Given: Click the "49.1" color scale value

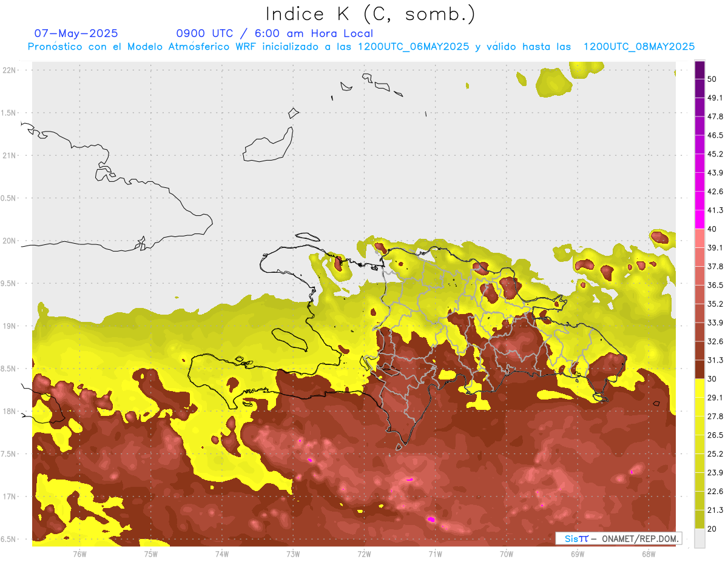Looking at the screenshot, I should pos(715,98).
